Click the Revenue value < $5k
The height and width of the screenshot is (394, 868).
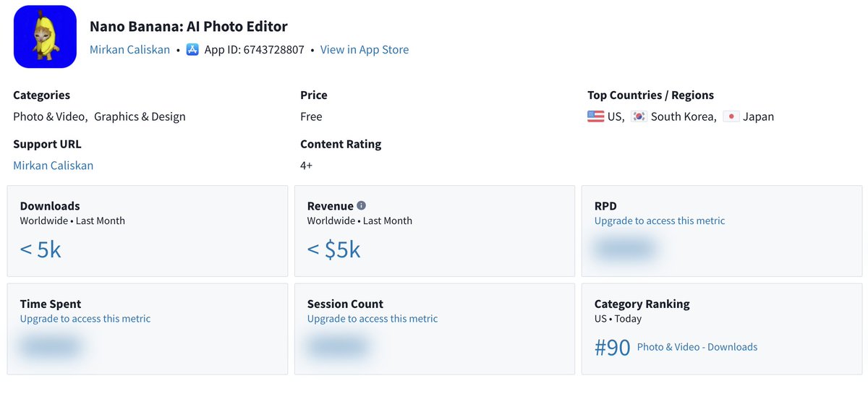(333, 249)
